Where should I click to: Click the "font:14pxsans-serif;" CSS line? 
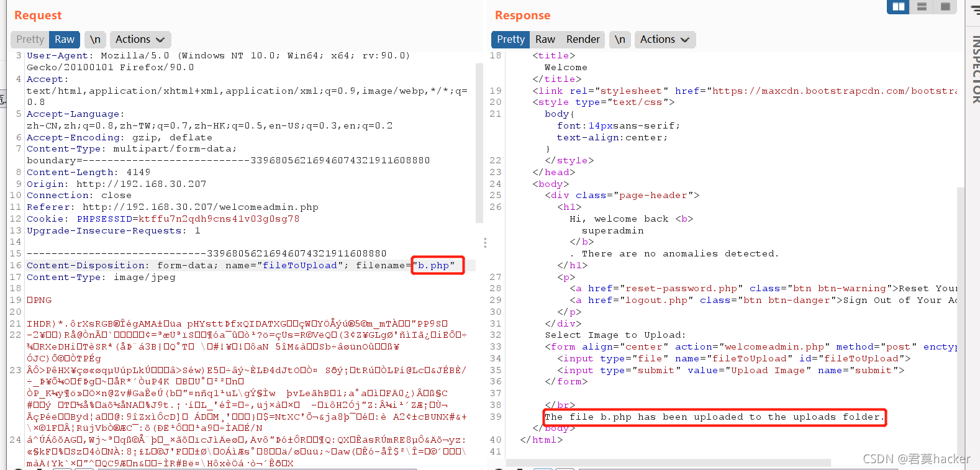619,126
